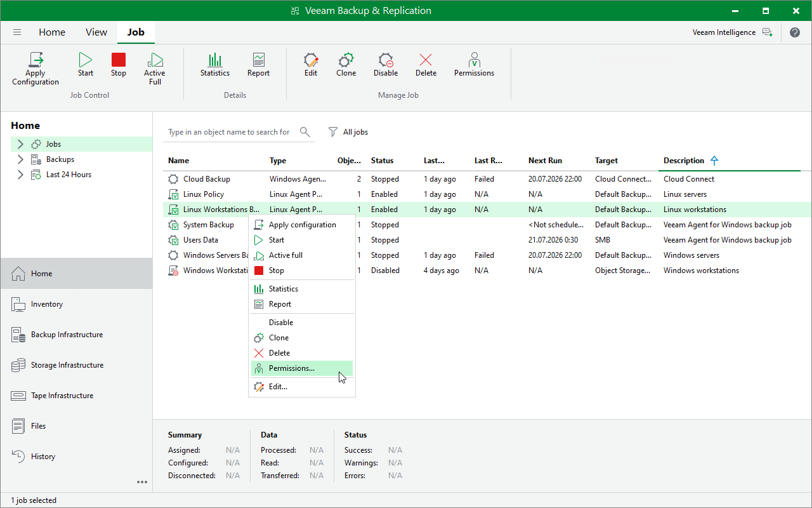The width and height of the screenshot is (812, 508).
Task: Select the Linux Policy job name
Action: pyautogui.click(x=204, y=194)
